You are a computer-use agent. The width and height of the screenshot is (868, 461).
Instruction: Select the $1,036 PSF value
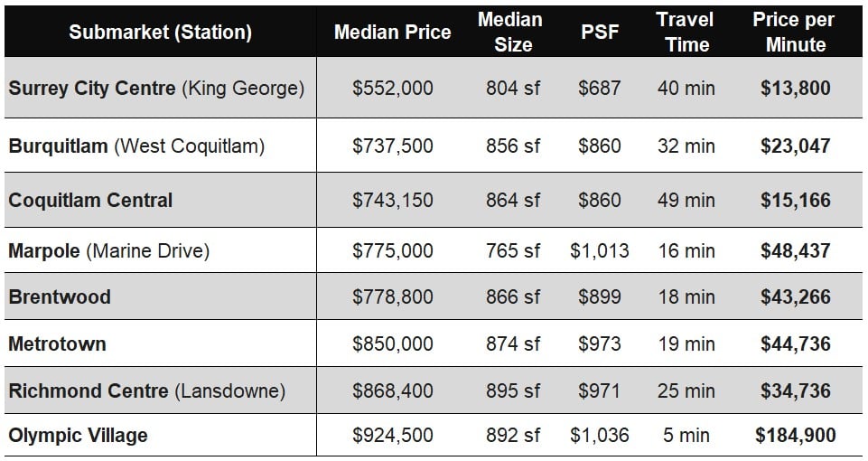[600, 436]
